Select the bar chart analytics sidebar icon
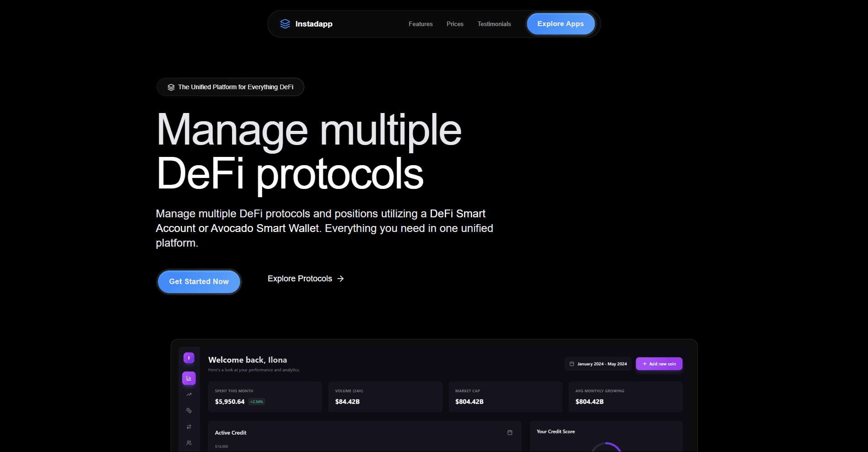 [x=189, y=378]
